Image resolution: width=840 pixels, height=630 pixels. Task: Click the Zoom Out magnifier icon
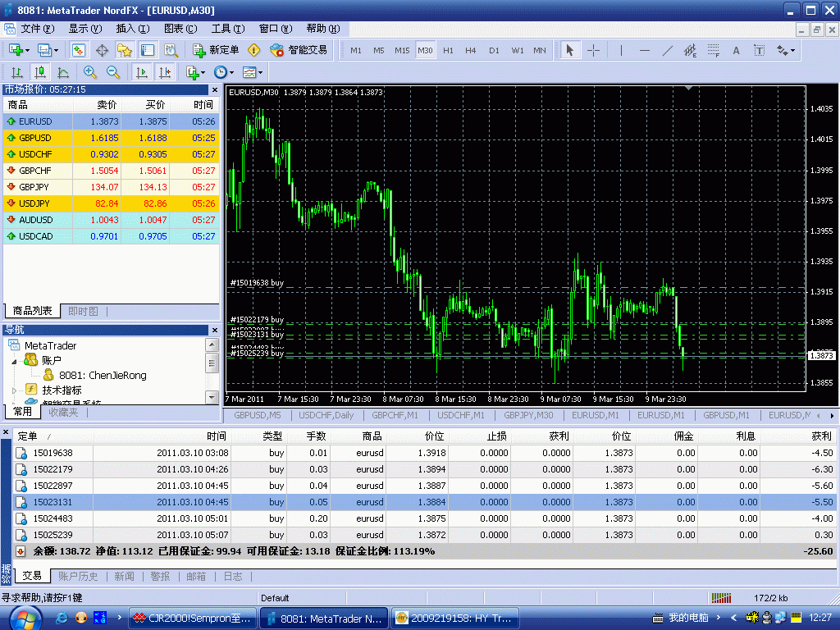(x=113, y=72)
